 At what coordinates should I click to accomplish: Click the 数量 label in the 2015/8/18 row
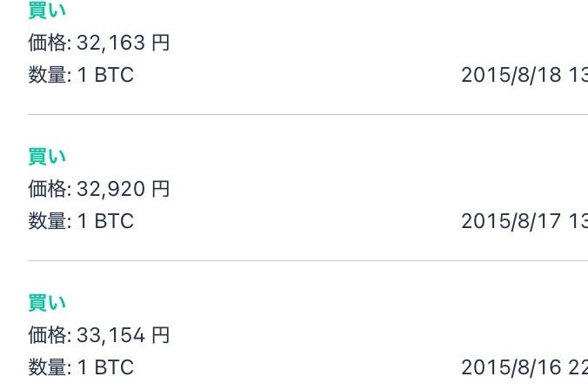point(47,75)
